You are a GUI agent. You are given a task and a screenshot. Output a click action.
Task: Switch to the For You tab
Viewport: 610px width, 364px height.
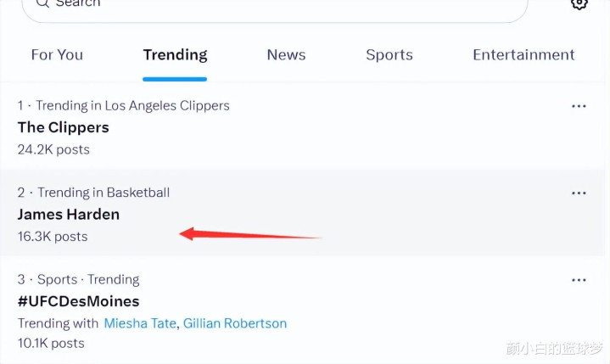(x=57, y=55)
